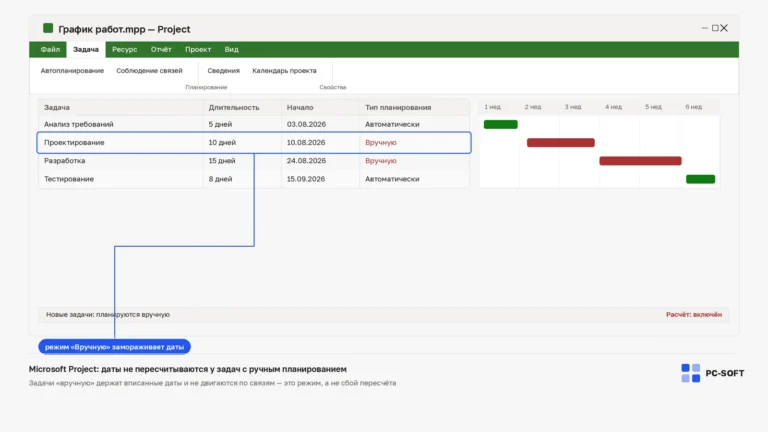The image size is (768, 432).
Task: Click Вручную in the Разработка row
Action: (381, 161)
